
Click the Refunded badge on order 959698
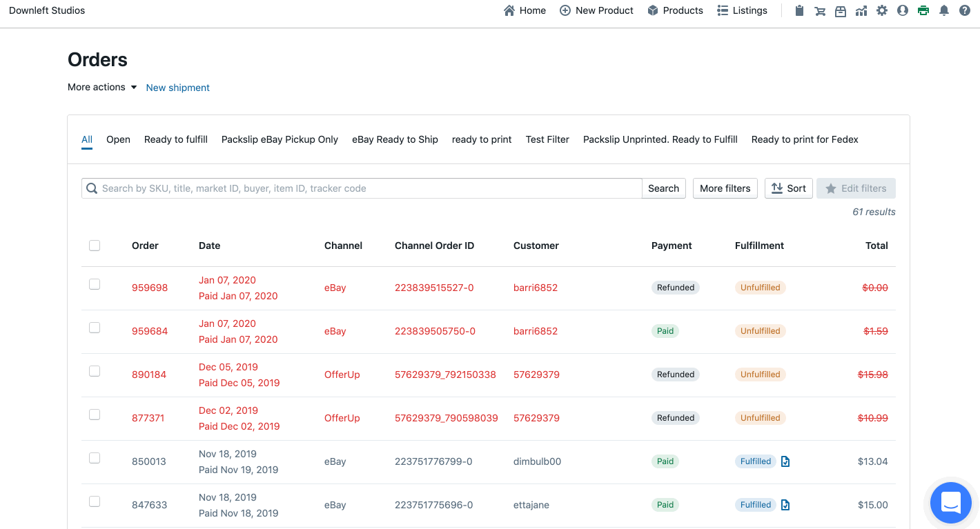(676, 288)
